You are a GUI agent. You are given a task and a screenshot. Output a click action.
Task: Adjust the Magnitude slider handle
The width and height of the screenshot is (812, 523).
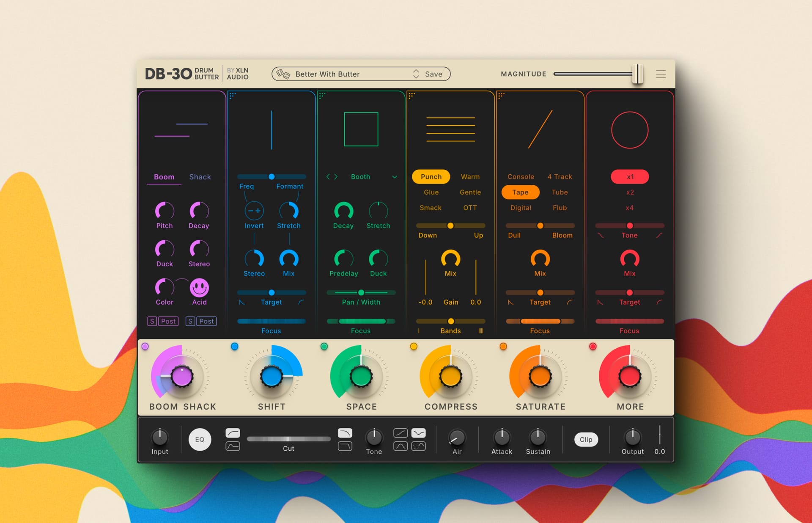[638, 74]
